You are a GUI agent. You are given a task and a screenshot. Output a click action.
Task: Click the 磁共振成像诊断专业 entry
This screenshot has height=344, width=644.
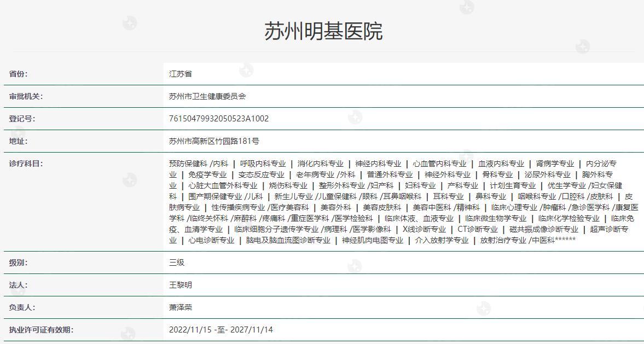click(544, 230)
